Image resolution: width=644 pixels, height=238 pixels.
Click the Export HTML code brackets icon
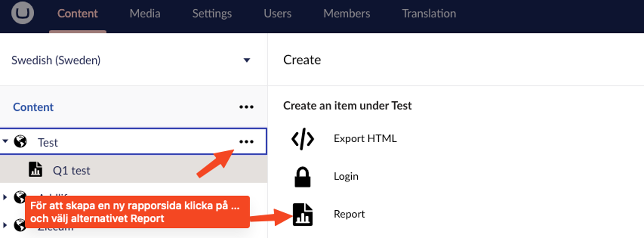302,139
